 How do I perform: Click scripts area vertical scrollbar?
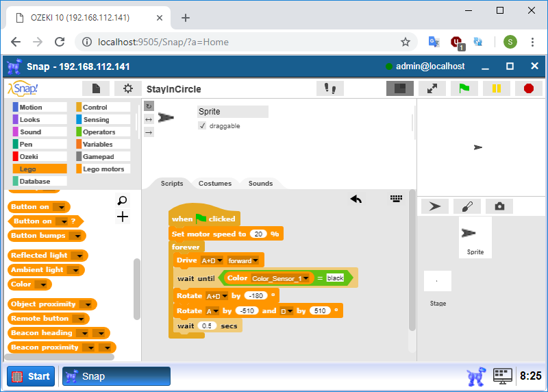click(412, 260)
